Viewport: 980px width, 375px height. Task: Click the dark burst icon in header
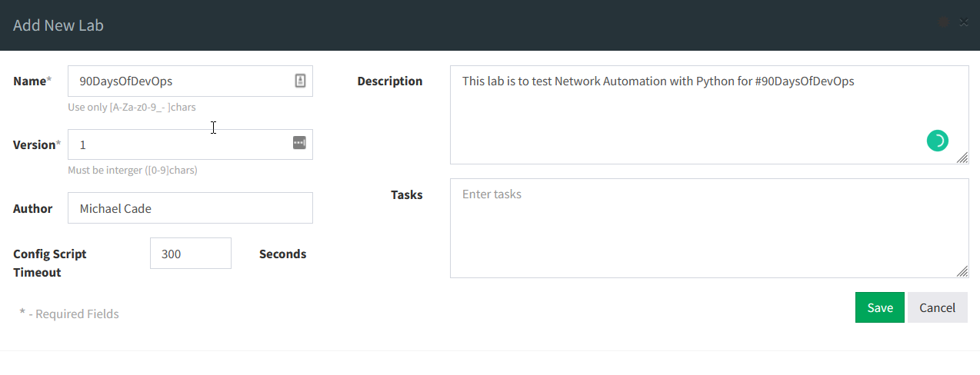944,23
